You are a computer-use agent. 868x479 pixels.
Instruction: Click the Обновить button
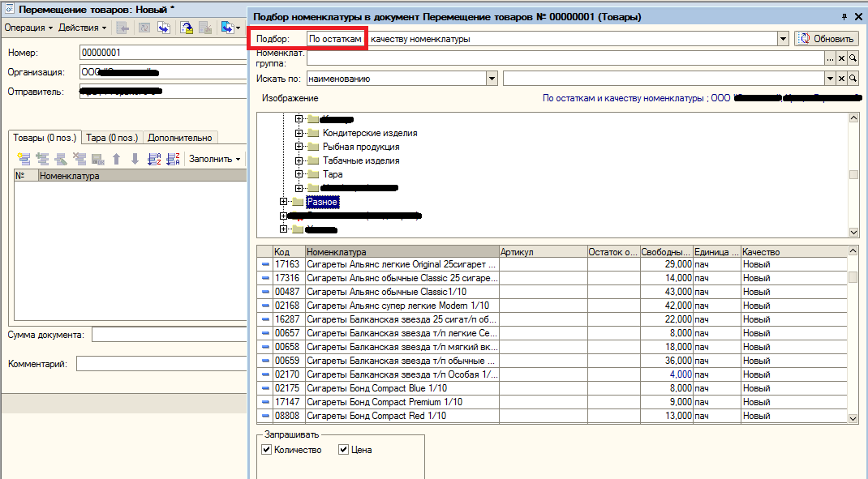(827, 38)
